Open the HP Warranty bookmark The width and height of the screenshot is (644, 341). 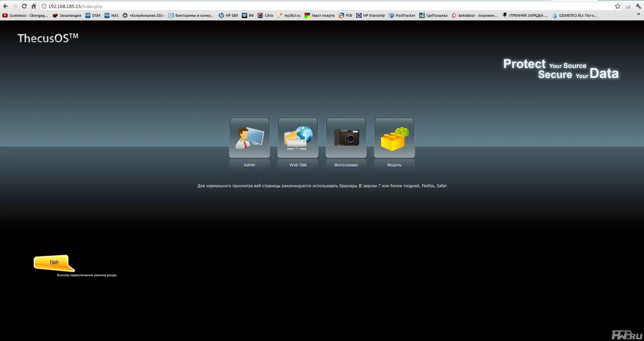(x=371, y=15)
